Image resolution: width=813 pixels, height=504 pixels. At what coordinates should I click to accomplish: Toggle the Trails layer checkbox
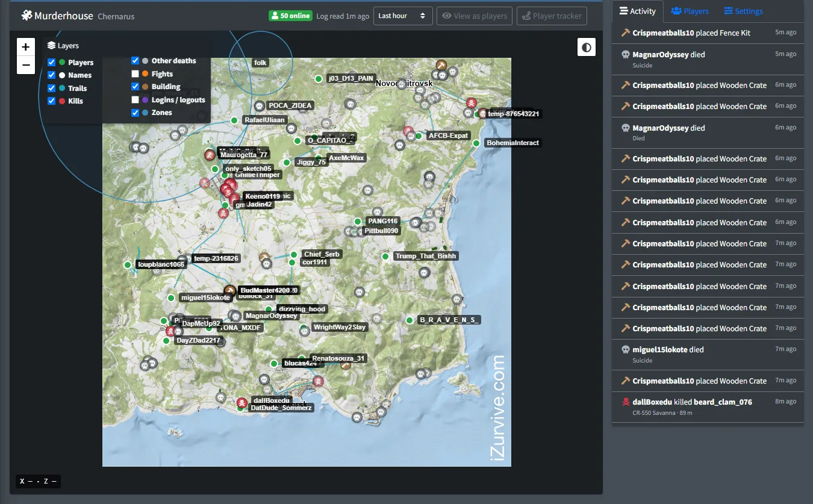tap(52, 89)
